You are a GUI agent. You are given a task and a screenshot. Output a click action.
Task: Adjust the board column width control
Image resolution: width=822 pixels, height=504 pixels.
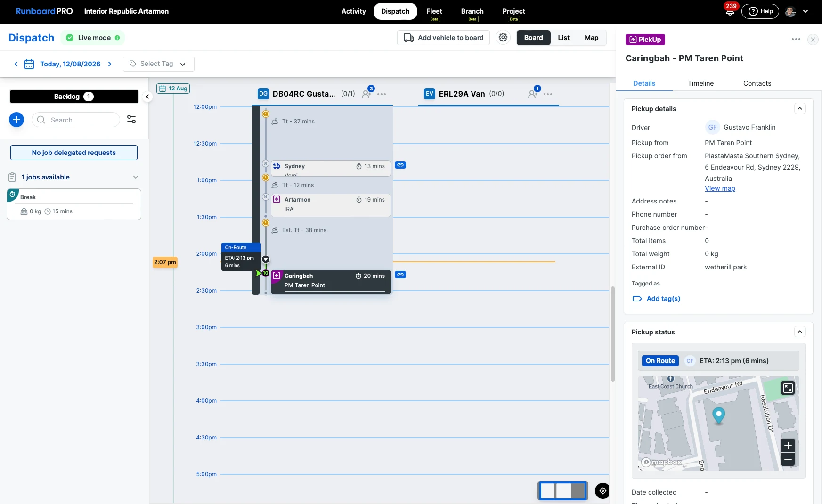pyautogui.click(x=563, y=491)
